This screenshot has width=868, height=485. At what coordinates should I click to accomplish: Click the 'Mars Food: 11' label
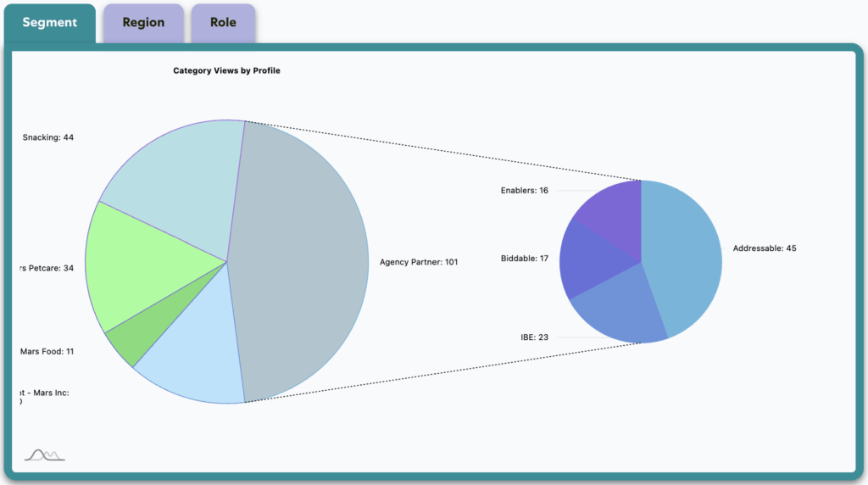click(x=47, y=351)
